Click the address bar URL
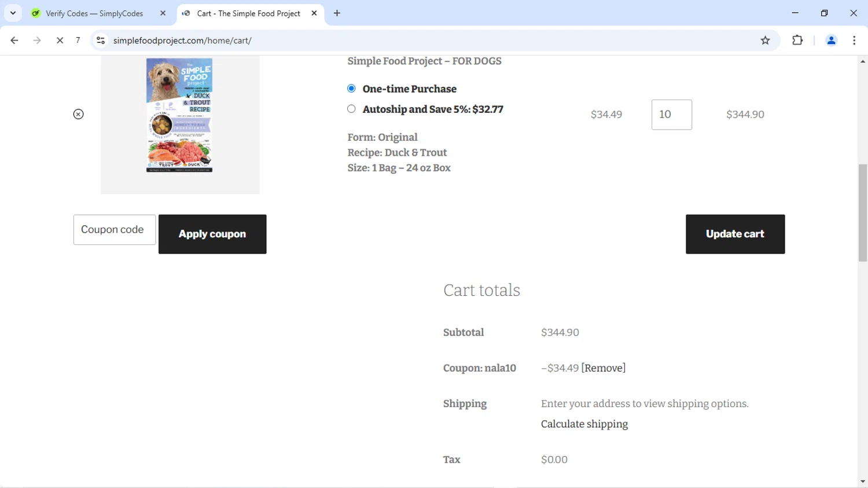The width and height of the screenshot is (868, 488). pyautogui.click(x=182, y=41)
